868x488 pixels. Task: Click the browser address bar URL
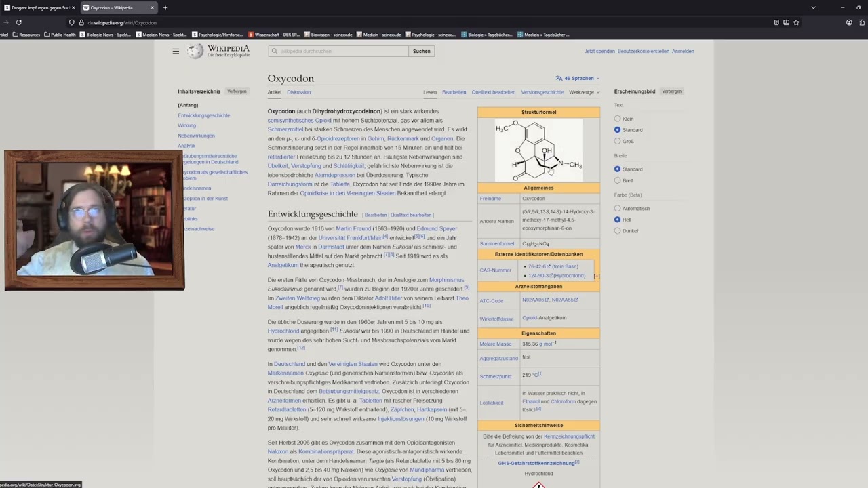tap(122, 22)
